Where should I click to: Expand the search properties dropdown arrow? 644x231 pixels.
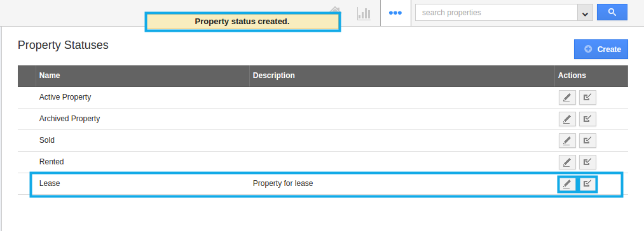(x=585, y=13)
